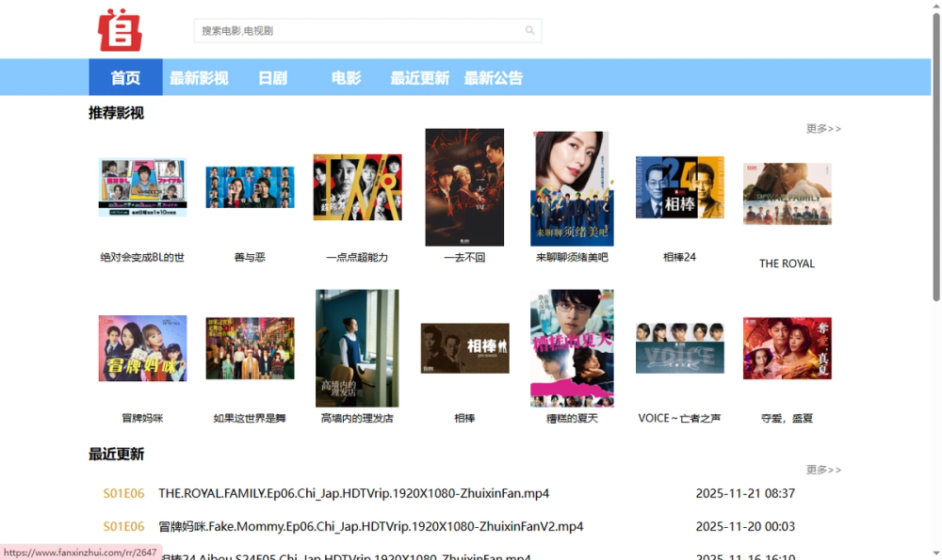The image size is (942, 560).
Task: Click the page vertical scrollbar thumb
Action: click(936, 156)
